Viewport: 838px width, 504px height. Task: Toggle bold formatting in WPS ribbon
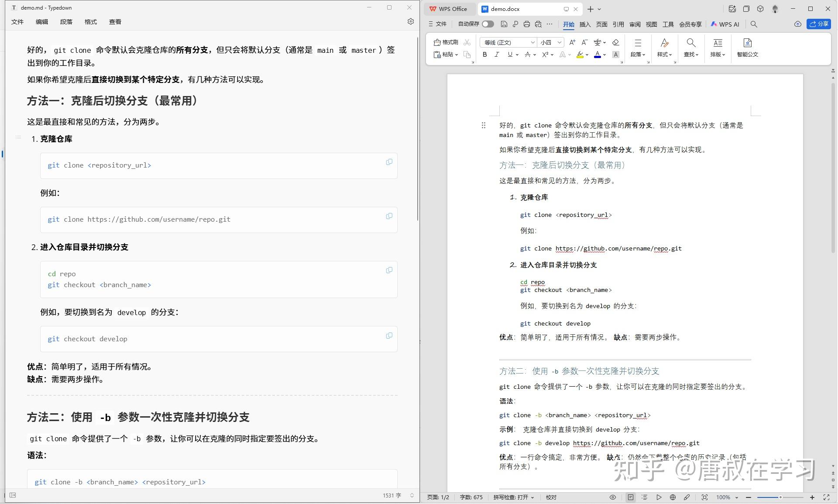(x=484, y=55)
